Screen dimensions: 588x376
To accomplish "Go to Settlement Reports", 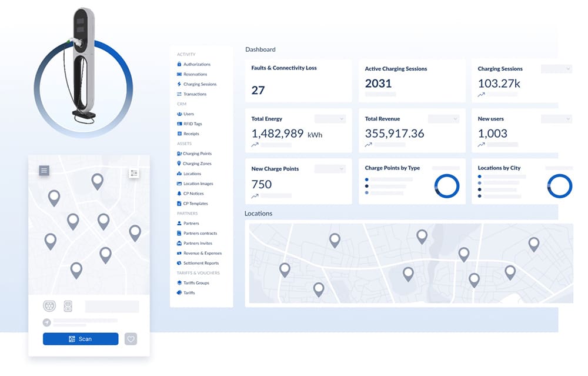I will coord(201,263).
